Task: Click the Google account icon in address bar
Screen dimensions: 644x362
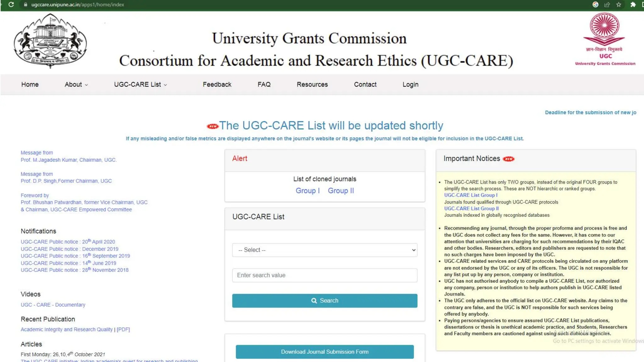Action: (595, 4)
